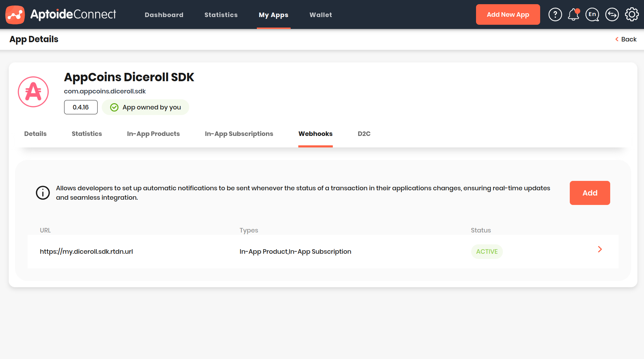Screen dimensions: 644x359
Task: Click the com.appcoins.diceroll.sdk package name
Action: (105, 91)
